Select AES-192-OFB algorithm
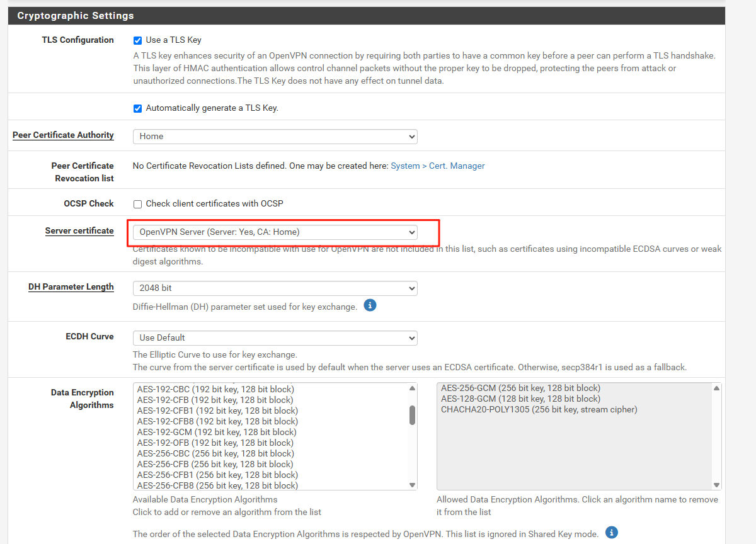 [x=215, y=443]
